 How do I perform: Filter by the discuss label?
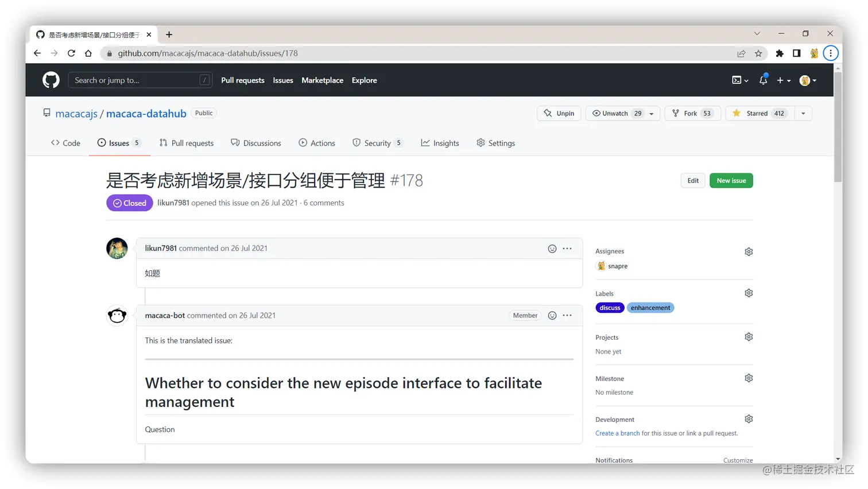tap(610, 308)
